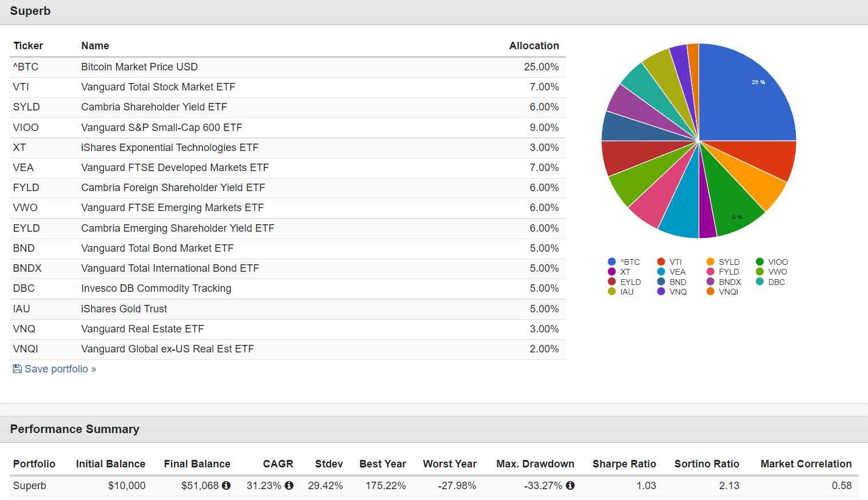Select the XT ticker cell
The image size is (868, 500).
(x=19, y=148)
